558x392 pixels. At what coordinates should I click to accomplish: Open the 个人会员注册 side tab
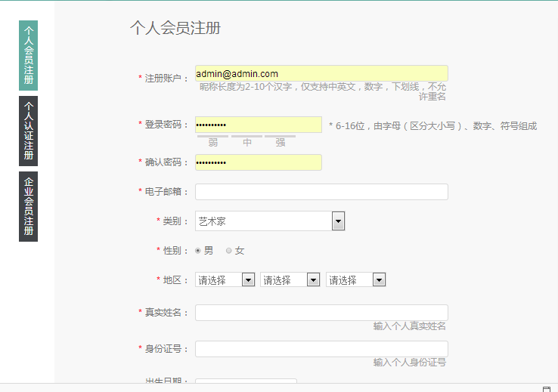coord(28,55)
